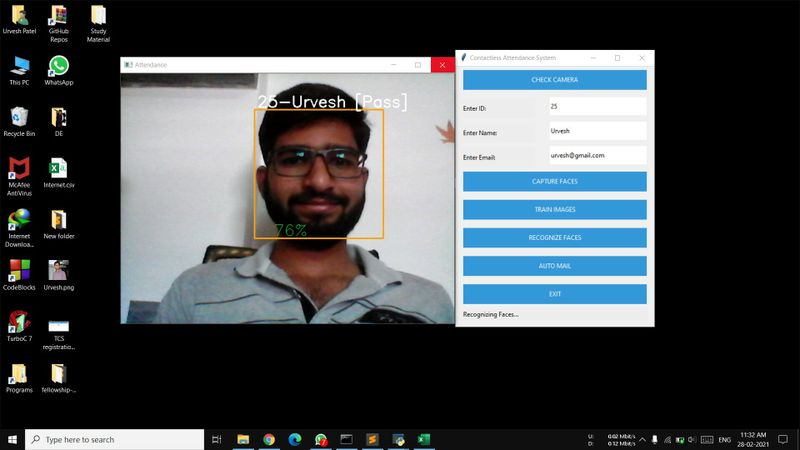This screenshot has width=800, height=450.
Task: Open WhatsApp desktop shortcut
Action: (x=59, y=68)
